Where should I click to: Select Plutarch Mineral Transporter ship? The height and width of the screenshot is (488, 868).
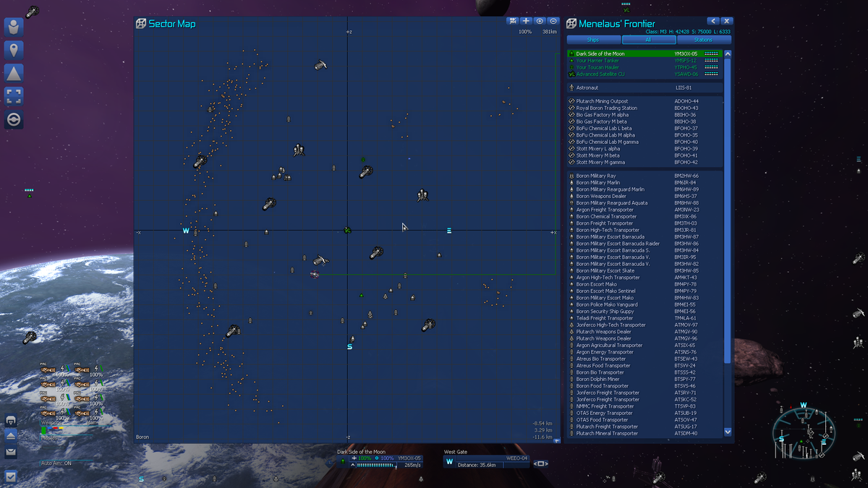tap(645, 434)
